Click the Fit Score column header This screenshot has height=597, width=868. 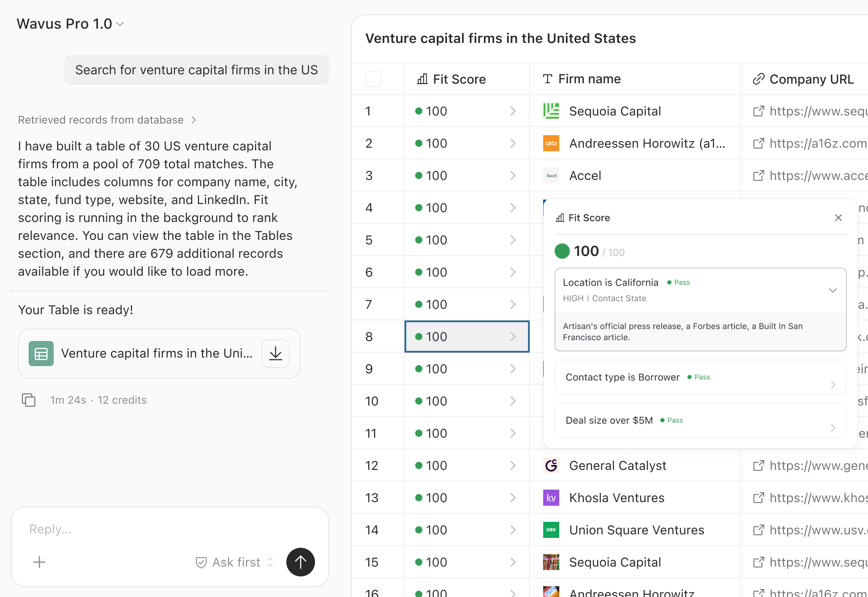pyautogui.click(x=467, y=79)
